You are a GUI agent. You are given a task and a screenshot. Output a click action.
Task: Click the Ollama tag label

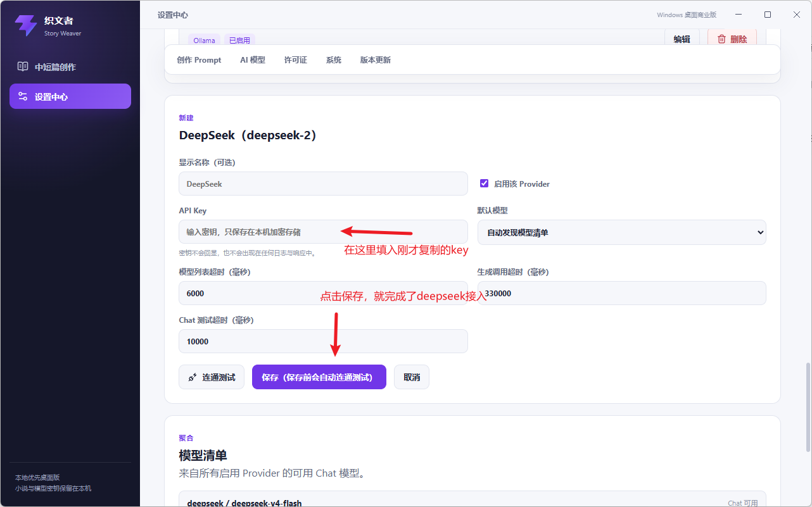pyautogui.click(x=204, y=41)
